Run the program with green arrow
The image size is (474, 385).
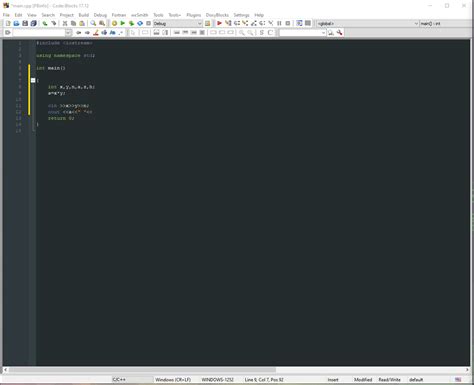click(x=123, y=23)
